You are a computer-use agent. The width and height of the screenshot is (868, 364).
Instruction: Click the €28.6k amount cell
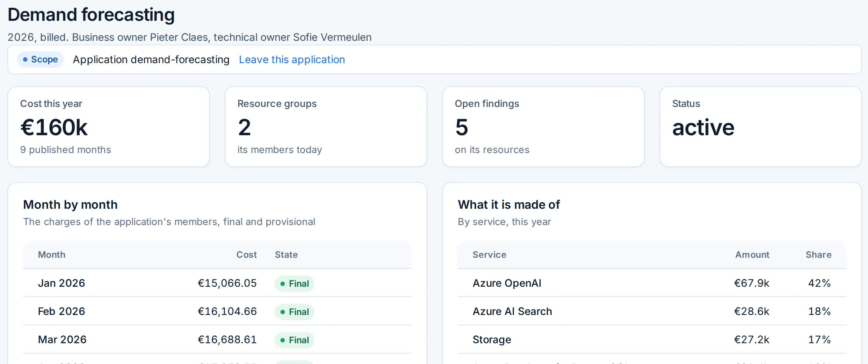tap(752, 311)
